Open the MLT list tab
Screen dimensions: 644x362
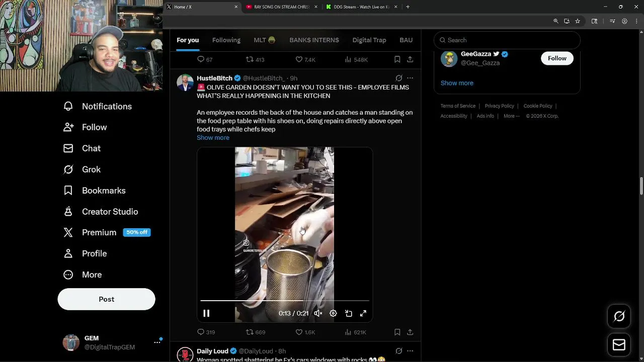tap(264, 40)
